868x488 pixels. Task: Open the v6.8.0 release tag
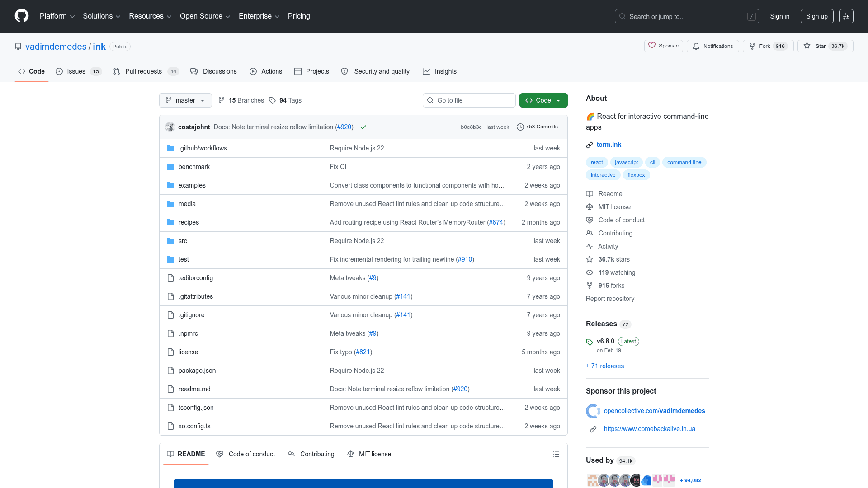605,341
